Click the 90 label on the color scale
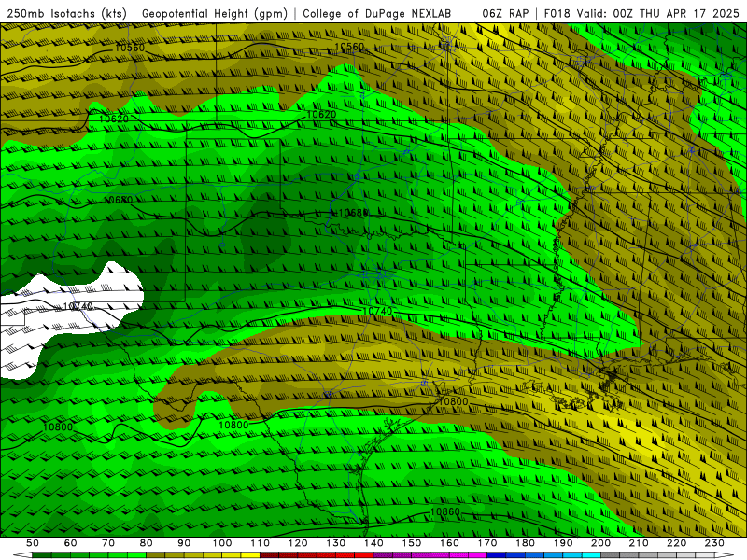This screenshot has width=747, height=560. click(x=184, y=543)
